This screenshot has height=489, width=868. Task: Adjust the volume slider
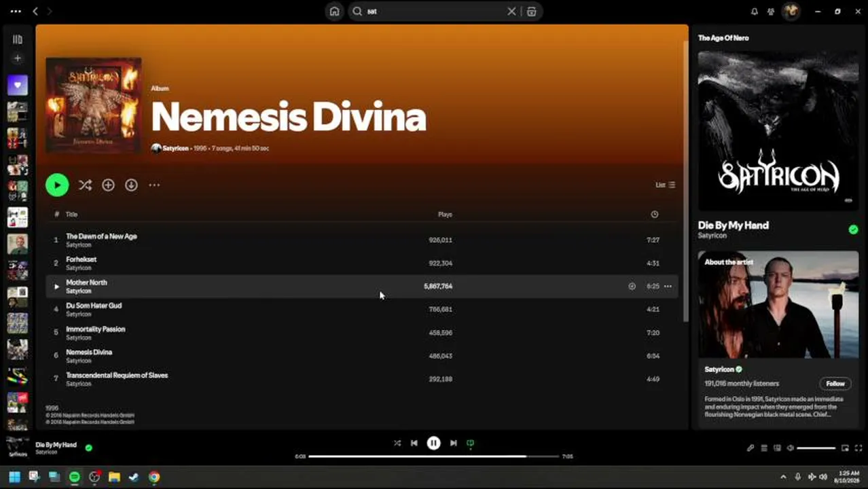tap(816, 448)
